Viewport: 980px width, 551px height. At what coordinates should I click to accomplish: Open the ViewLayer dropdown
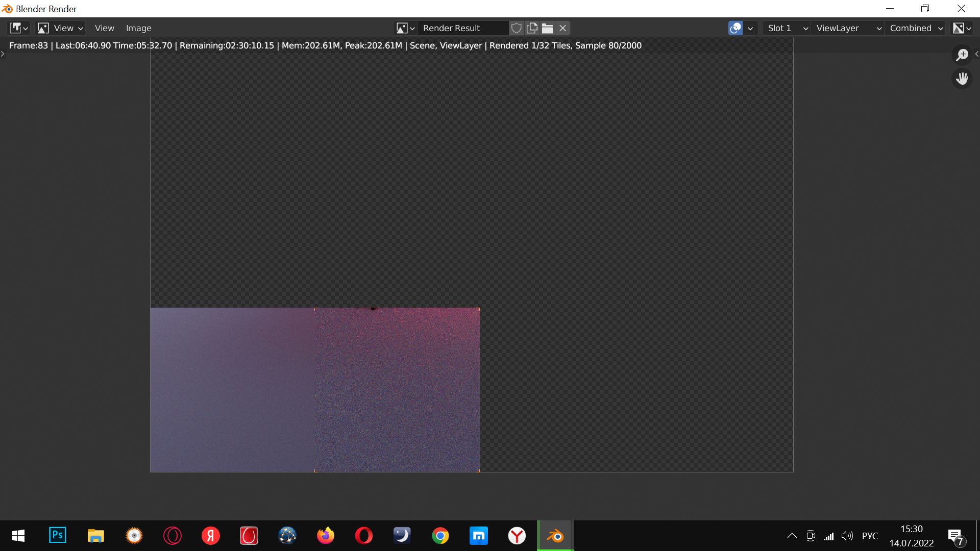point(848,28)
